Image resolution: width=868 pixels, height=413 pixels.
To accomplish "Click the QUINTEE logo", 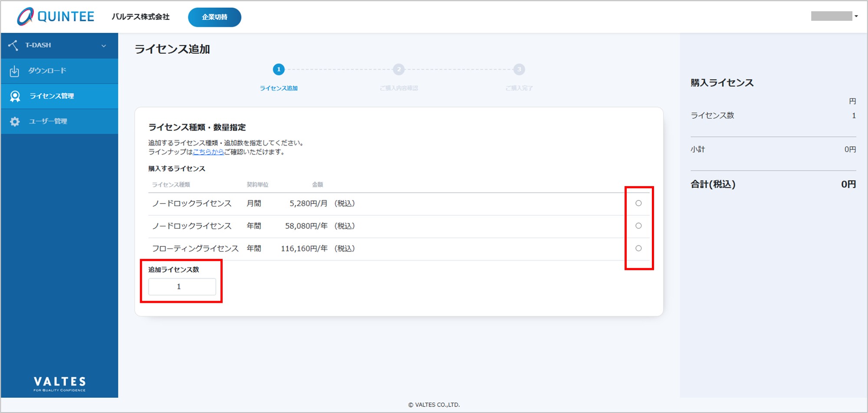I will pyautogui.click(x=56, y=16).
